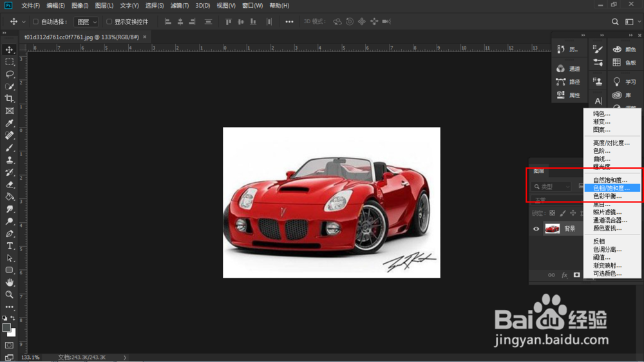
Task: Open the layer filter 类型 dropdown
Action: (552, 187)
